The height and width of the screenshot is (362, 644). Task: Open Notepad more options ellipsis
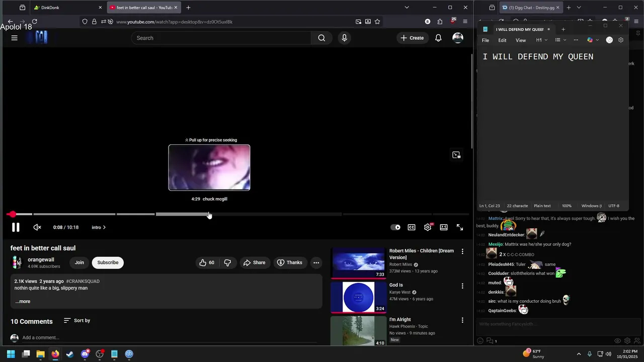pos(576,40)
